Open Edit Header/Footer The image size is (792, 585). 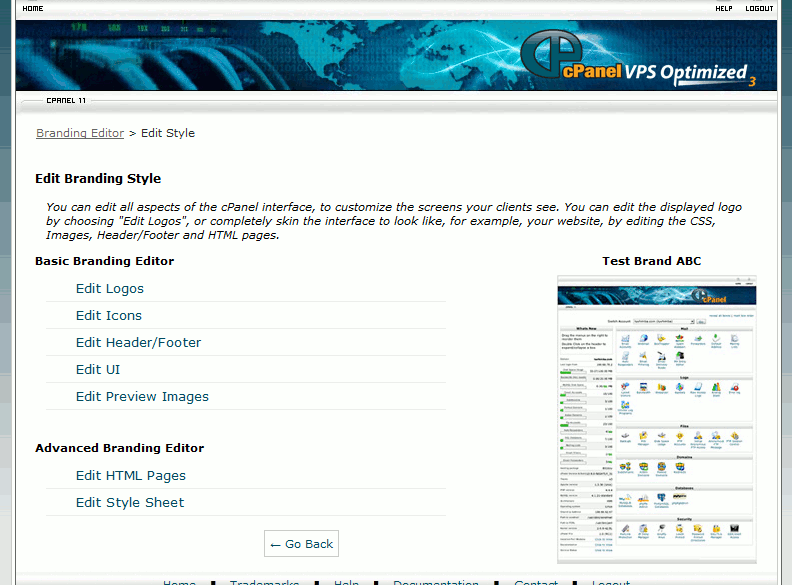tap(138, 343)
